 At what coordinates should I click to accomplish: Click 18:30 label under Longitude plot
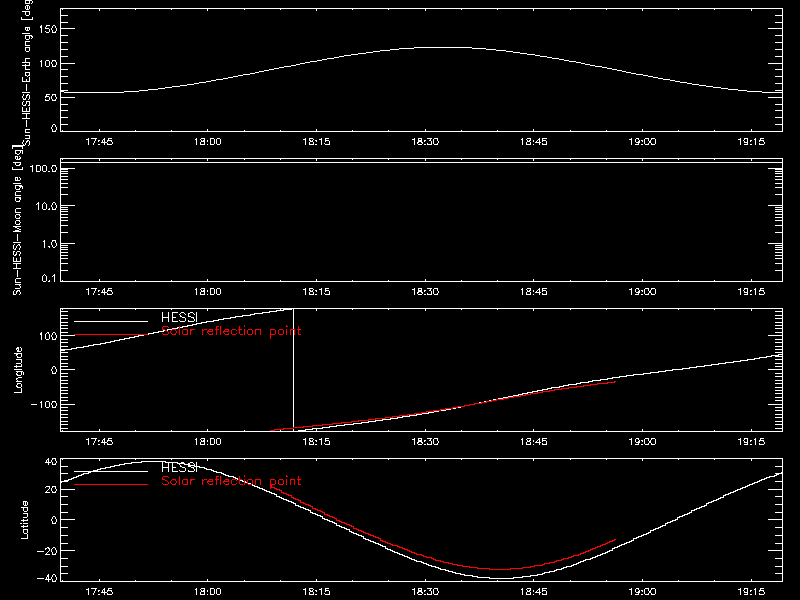(x=425, y=441)
